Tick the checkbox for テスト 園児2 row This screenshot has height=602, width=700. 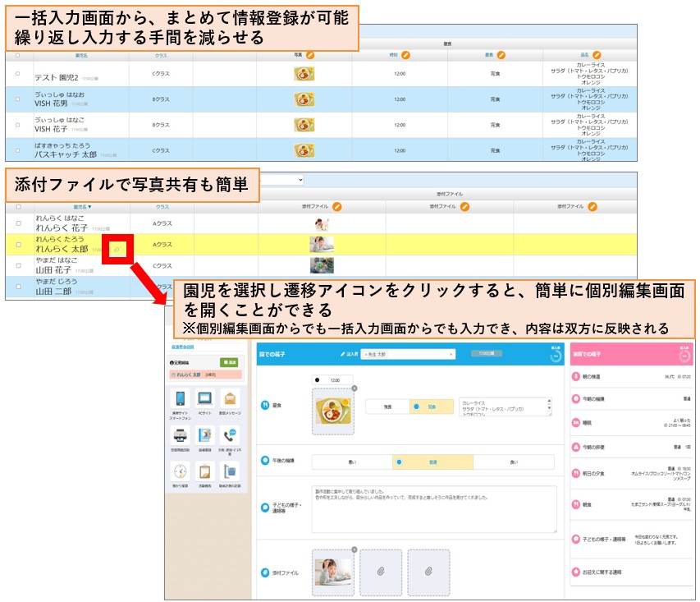(18, 73)
